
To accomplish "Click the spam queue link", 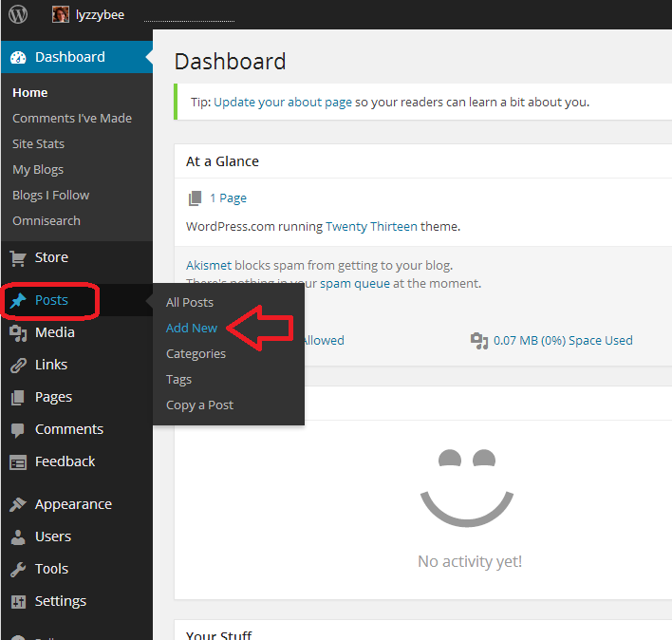I will coord(355,283).
